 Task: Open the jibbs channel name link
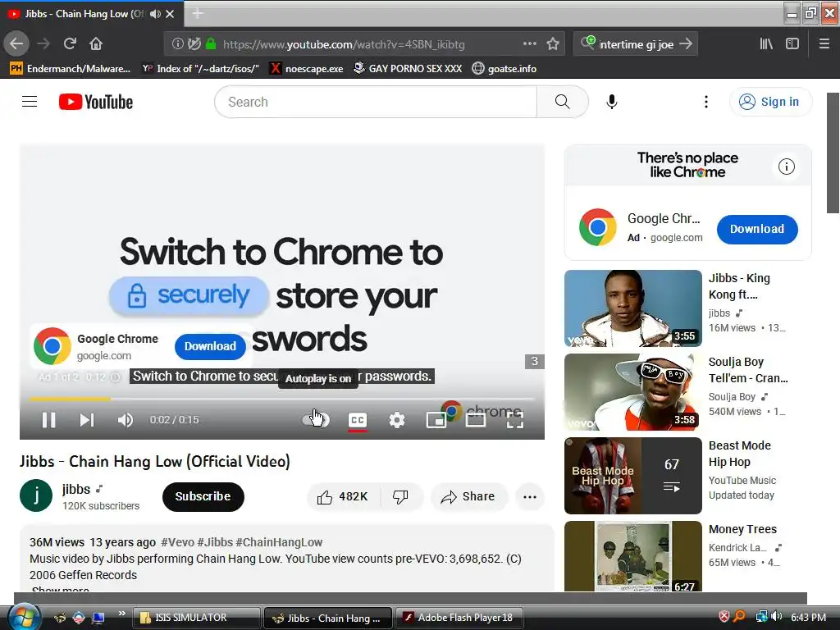pyautogui.click(x=76, y=489)
